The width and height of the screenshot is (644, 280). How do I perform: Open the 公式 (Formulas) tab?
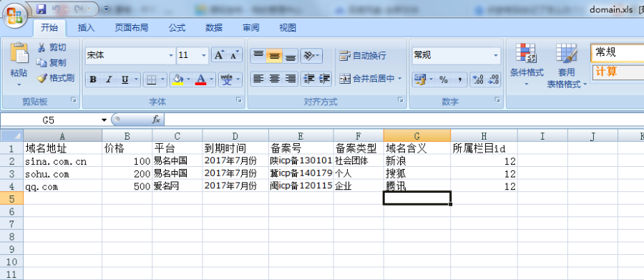coord(177,28)
